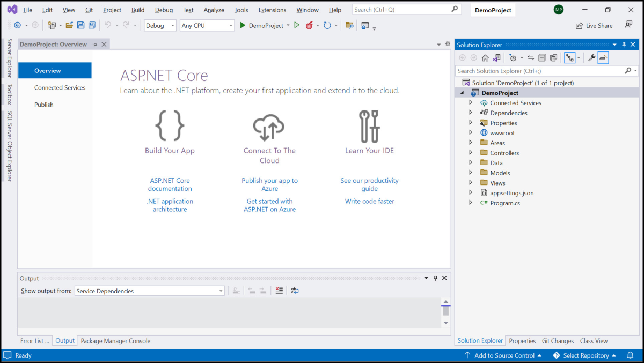Open Properties via the wrench icon
Image resolution: width=644 pixels, height=363 pixels.
(x=592, y=58)
